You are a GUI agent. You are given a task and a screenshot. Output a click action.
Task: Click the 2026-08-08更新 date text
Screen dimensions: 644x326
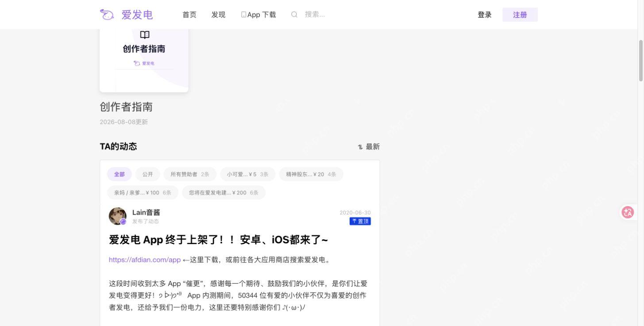pyautogui.click(x=124, y=122)
